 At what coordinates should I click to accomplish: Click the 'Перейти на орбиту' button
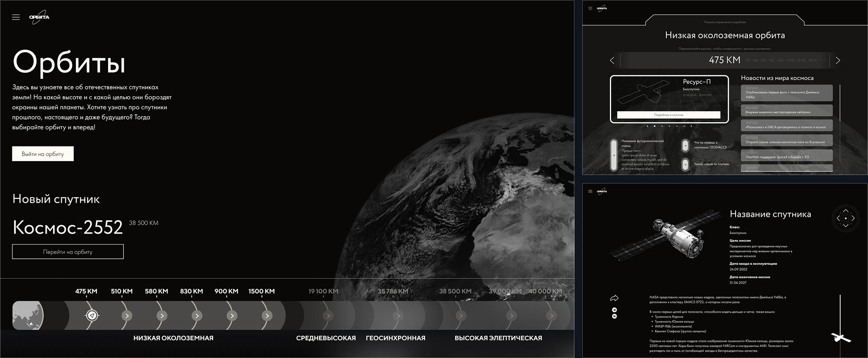pos(68,252)
